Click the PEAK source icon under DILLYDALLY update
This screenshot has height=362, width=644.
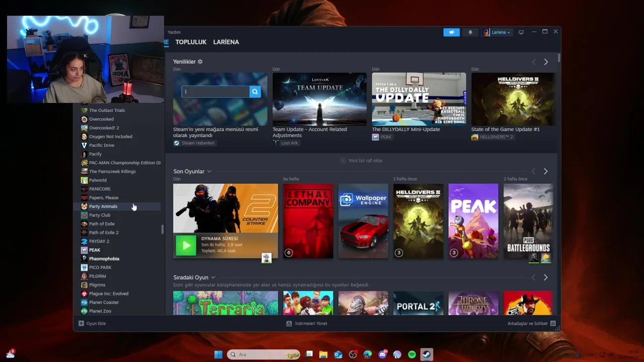tap(375, 137)
